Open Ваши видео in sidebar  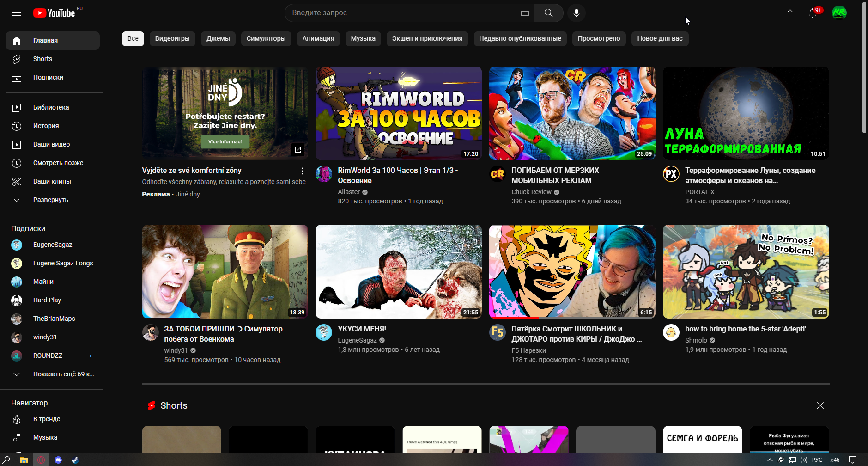53,144
